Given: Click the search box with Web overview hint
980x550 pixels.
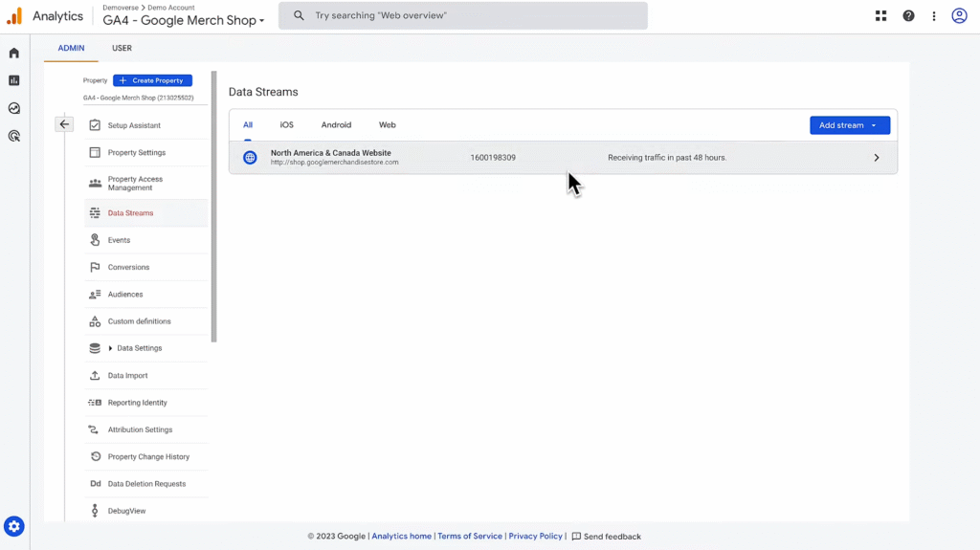Looking at the screenshot, I should point(463,15).
